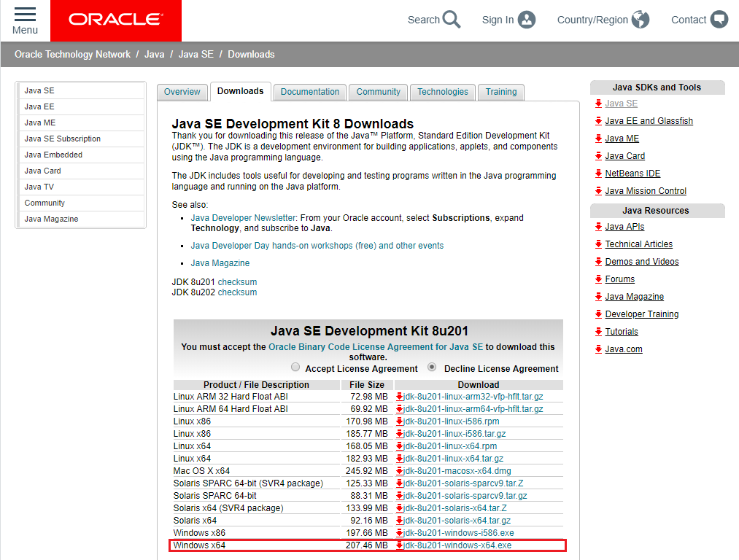
Task: Download jdk-8u201-linux-arm64-vfp-hflt.tar.gz
Action: click(x=473, y=409)
